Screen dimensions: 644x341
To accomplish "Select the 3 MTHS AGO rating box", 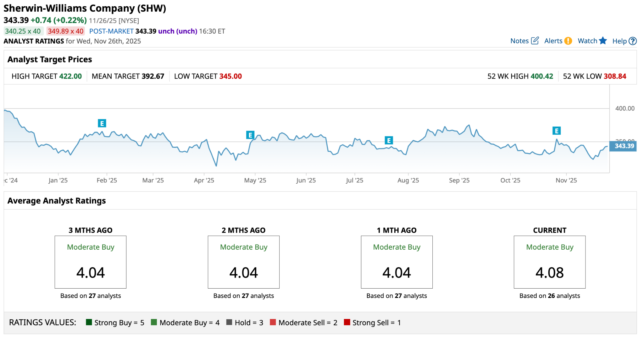I will [x=91, y=262].
